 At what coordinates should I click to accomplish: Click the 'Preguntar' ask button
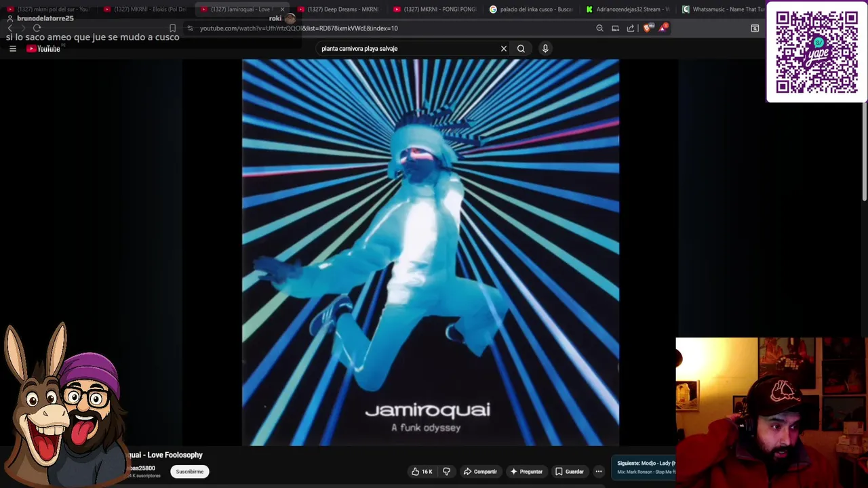tap(527, 472)
